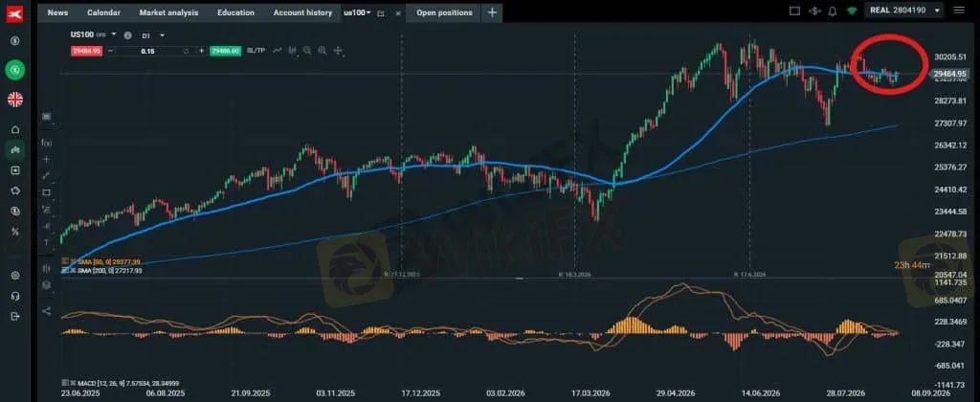Open the Calendar tab

103,12
